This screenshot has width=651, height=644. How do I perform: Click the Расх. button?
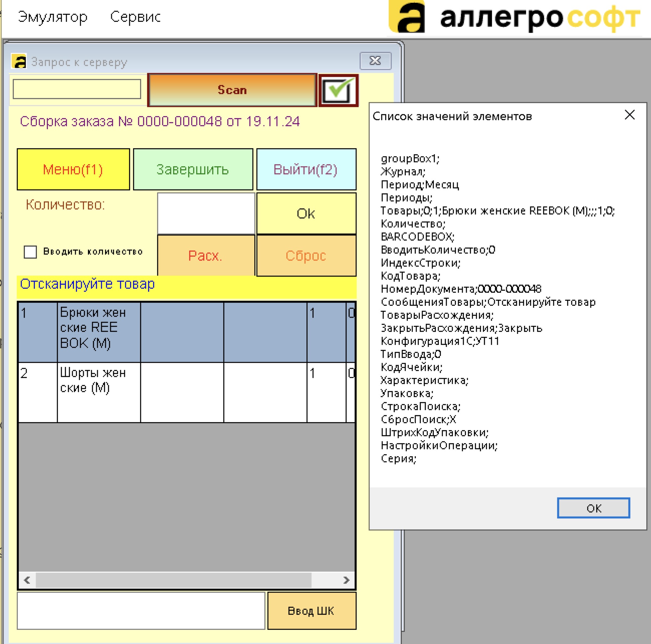206,256
